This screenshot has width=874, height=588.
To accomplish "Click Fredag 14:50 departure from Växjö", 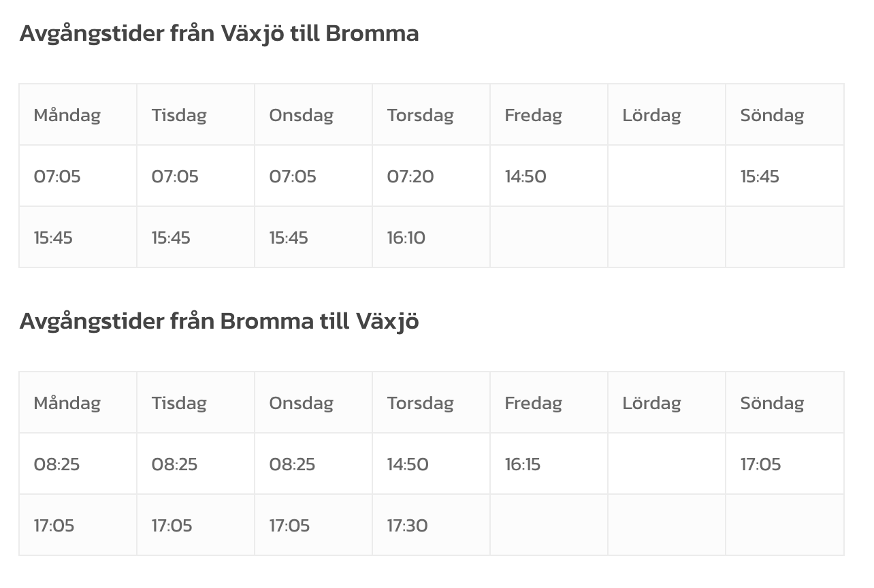I will click(x=525, y=177).
